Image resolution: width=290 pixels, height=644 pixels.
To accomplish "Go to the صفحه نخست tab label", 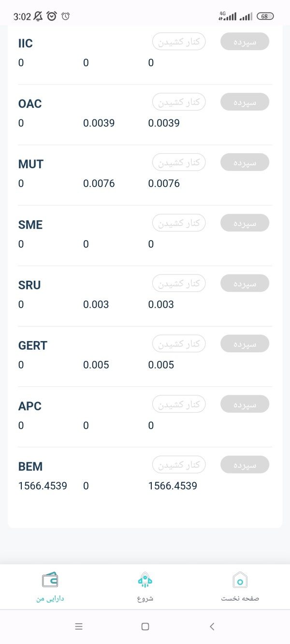I will [x=240, y=599].
